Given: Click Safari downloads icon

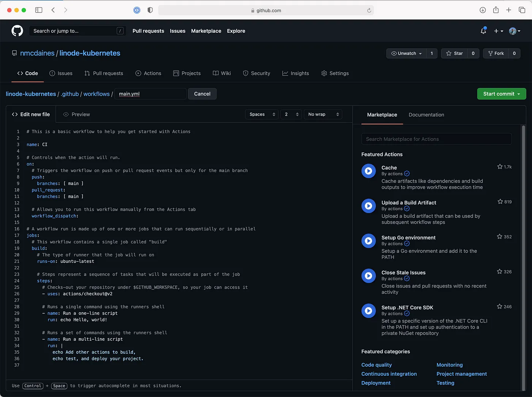Looking at the screenshot, I should (483, 10).
